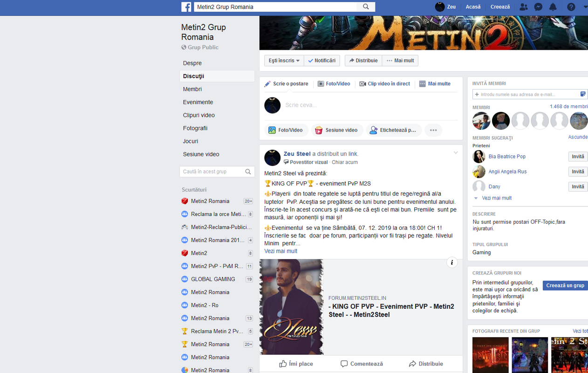Click search icon in group search box
588x373 pixels.
click(x=248, y=172)
